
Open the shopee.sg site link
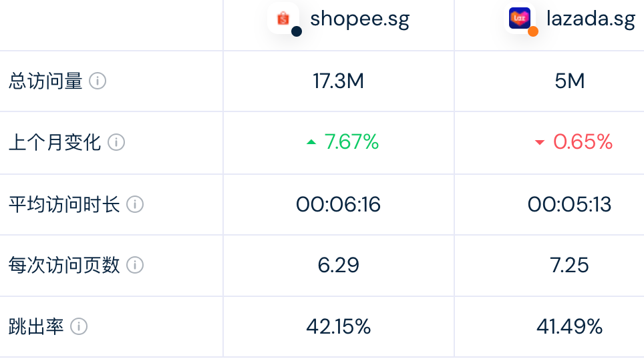click(359, 19)
